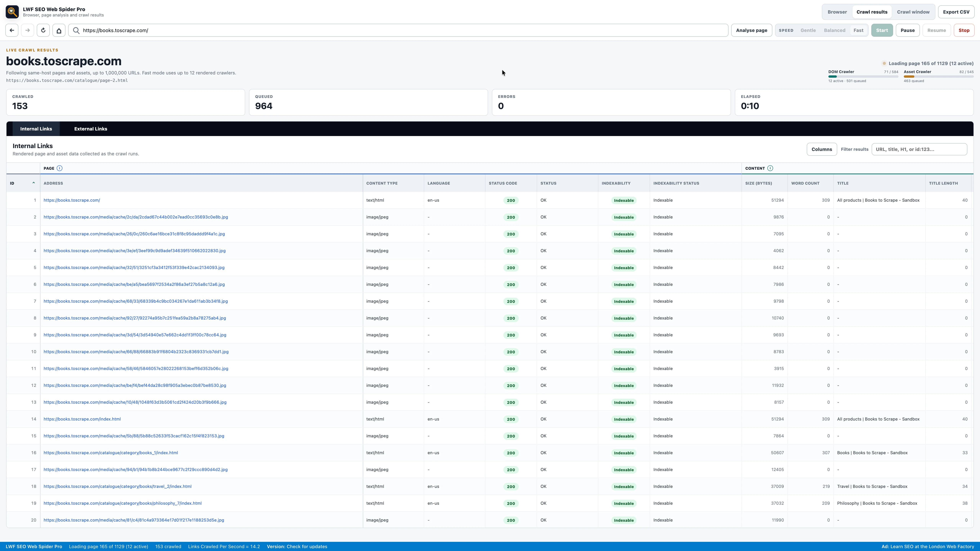Image resolution: width=980 pixels, height=551 pixels.
Task: Go back with the back arrow button
Action: (12, 30)
